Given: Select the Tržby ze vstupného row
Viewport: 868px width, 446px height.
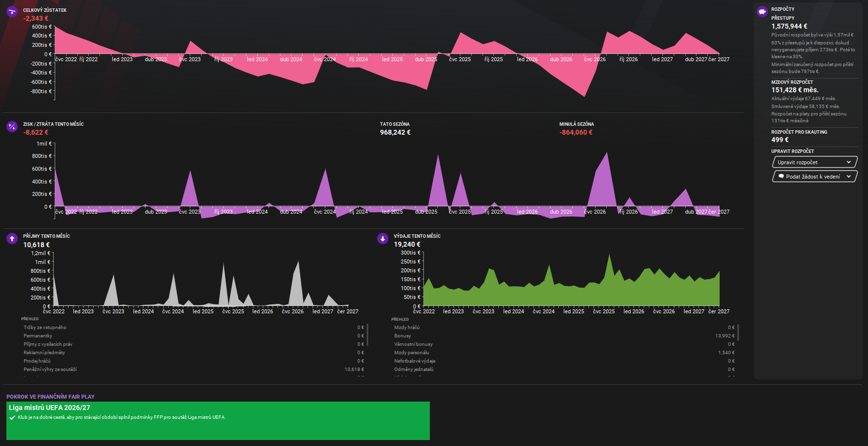Looking at the screenshot, I should tap(194, 328).
